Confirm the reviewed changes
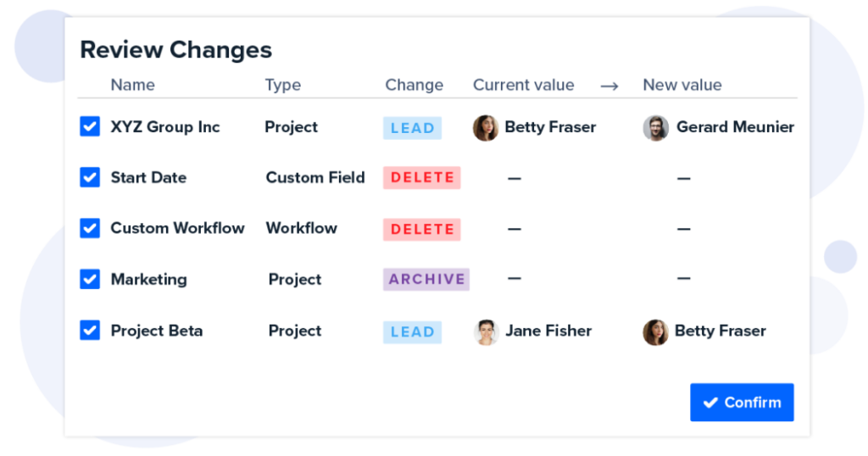This screenshot has height=456, width=868. (x=742, y=403)
